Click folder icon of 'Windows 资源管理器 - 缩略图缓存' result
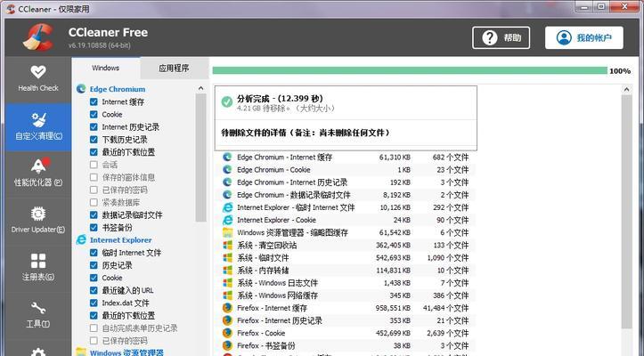Screen dimensions: 644x356 point(227,232)
